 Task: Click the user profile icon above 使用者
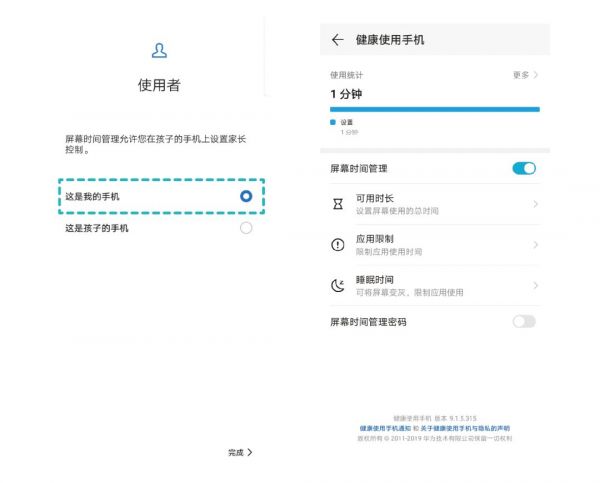159,50
